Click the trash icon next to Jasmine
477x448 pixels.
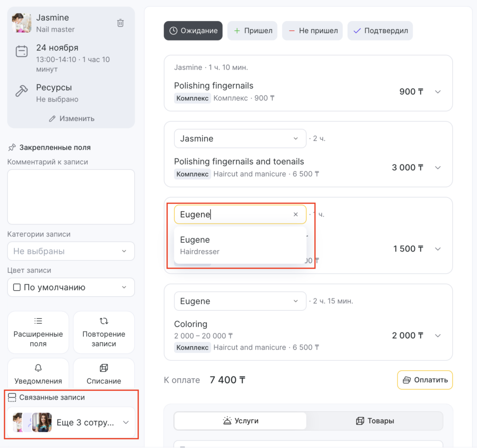tap(120, 23)
